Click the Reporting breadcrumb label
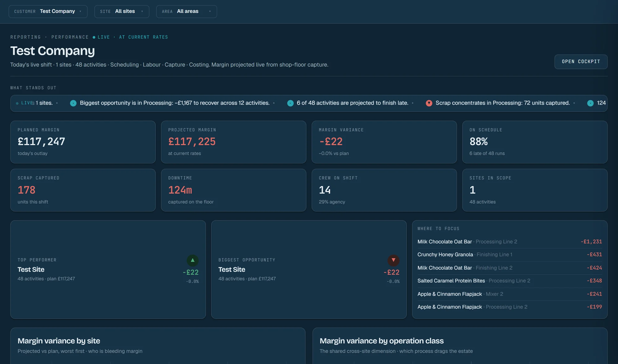Image resolution: width=618 pixels, height=364 pixels. tap(26, 37)
